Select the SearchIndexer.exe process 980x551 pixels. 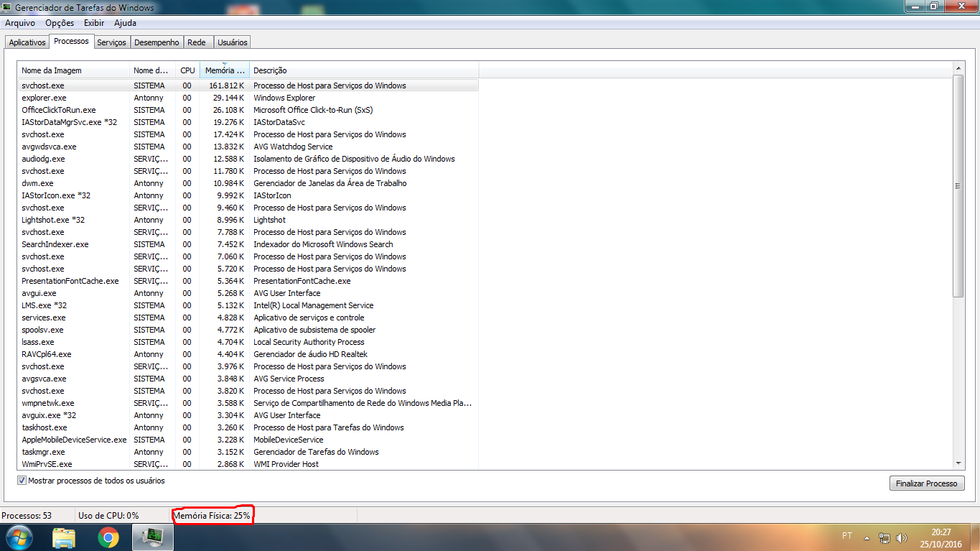pyautogui.click(x=248, y=244)
